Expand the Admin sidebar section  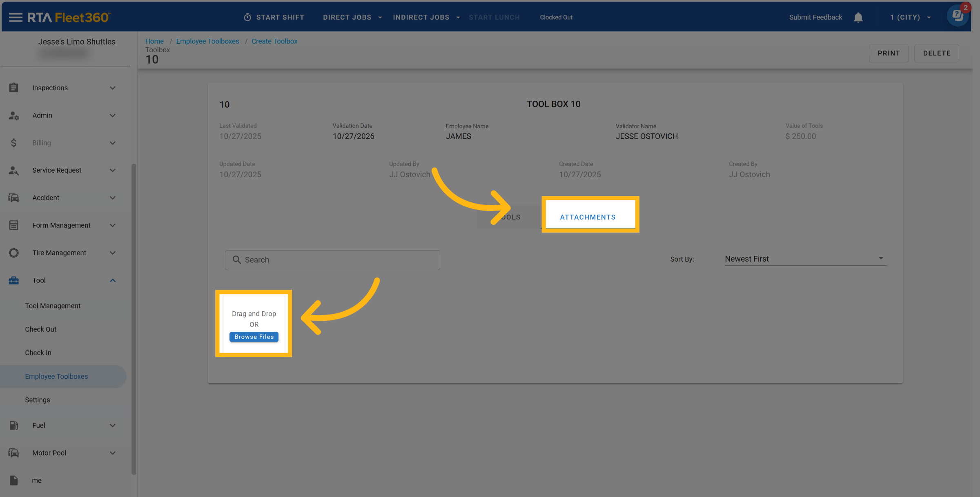(x=113, y=115)
